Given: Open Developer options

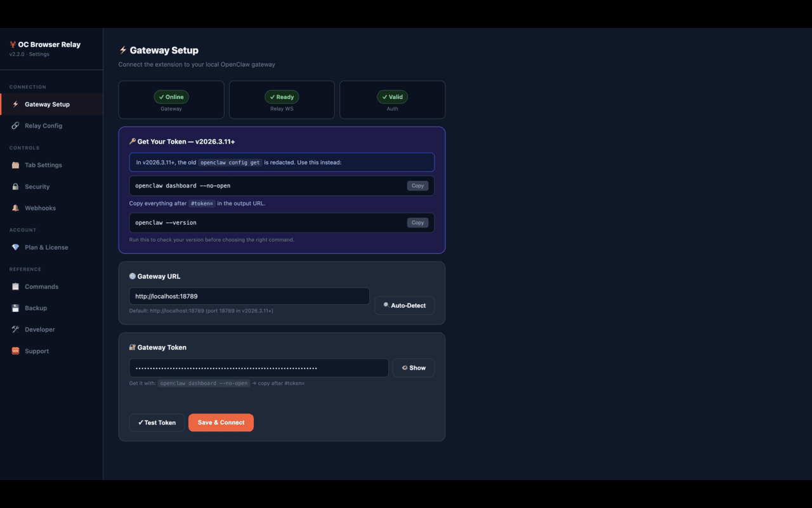Looking at the screenshot, I should (51, 330).
